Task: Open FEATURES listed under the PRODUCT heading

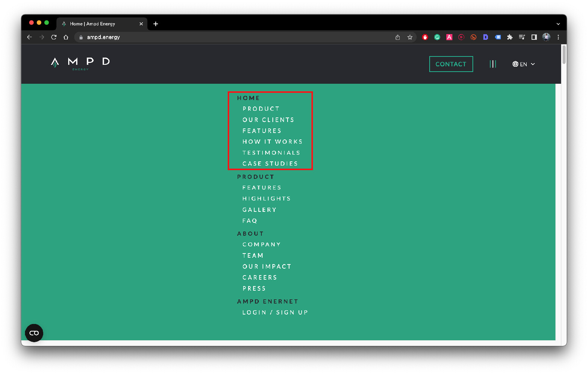Action: 262,188
